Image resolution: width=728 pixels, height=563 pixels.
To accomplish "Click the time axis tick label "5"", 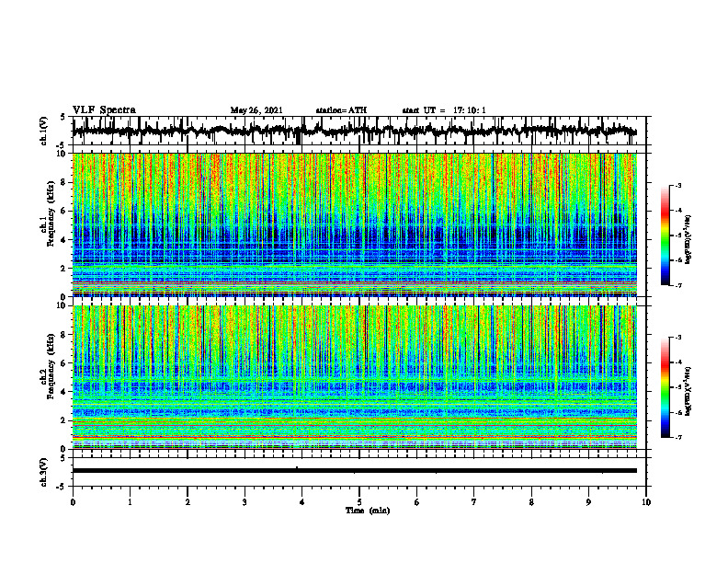I will pos(359,502).
